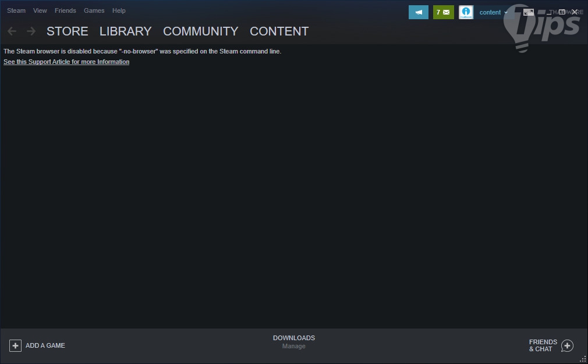Go to the COMMUNITY tab
588x364 pixels.
click(201, 31)
